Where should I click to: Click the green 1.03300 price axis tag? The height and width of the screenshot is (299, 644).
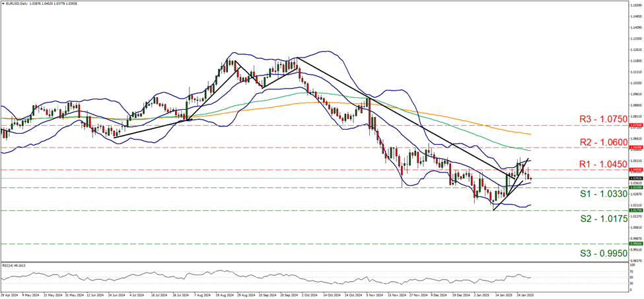(x=635, y=188)
